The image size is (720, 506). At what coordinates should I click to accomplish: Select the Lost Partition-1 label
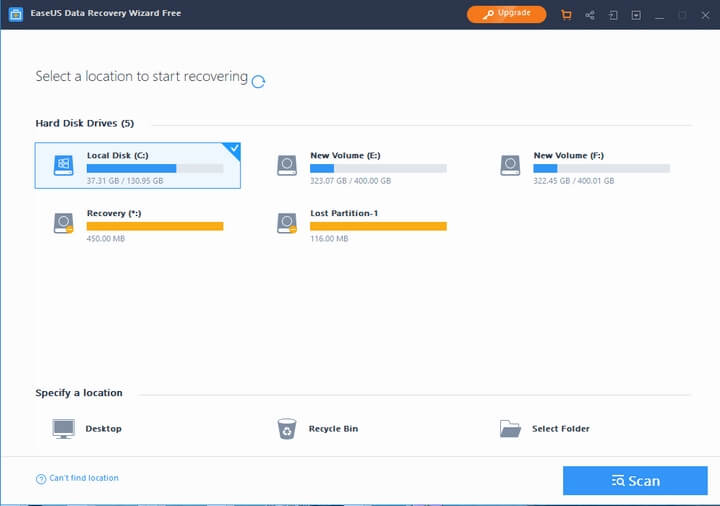[x=344, y=214]
